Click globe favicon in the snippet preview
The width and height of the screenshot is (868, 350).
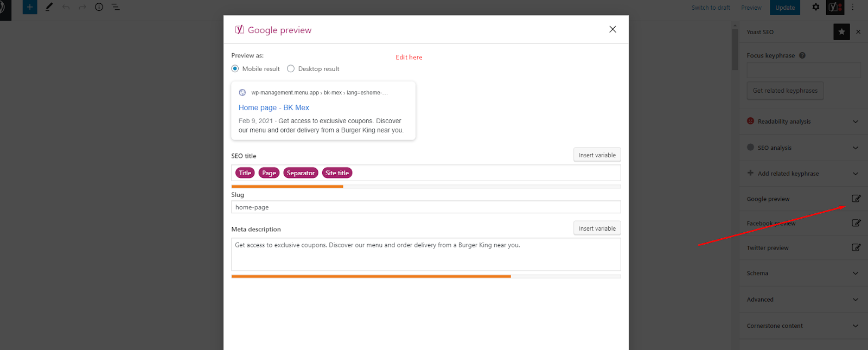point(242,92)
